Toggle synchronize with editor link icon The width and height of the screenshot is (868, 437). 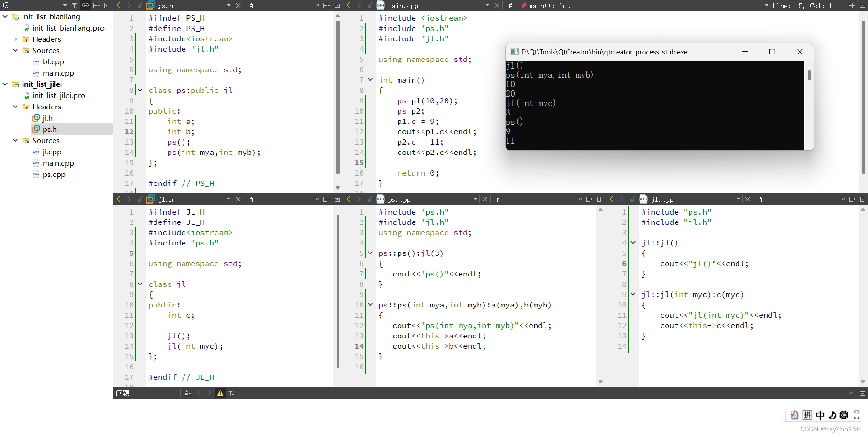pos(85,5)
